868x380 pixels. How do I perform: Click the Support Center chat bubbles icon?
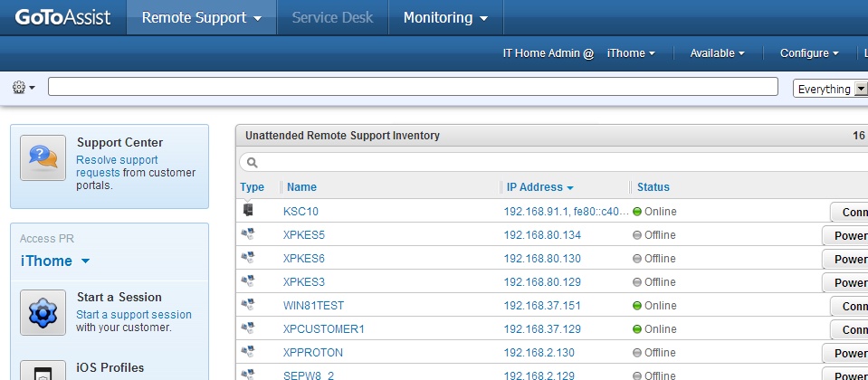point(43,157)
